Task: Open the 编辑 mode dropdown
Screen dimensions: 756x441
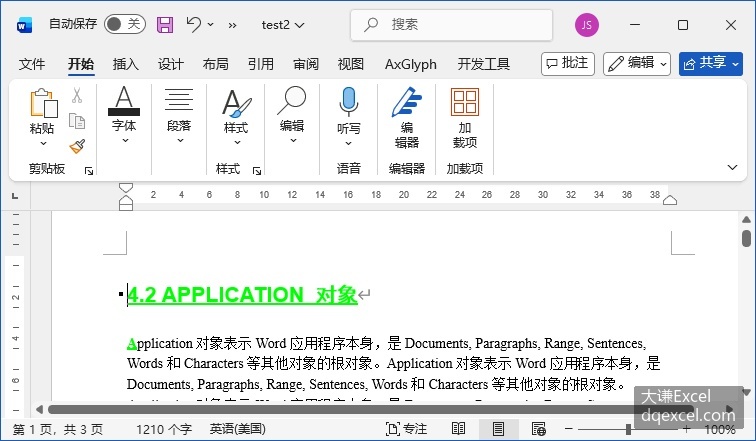Action: coord(636,64)
